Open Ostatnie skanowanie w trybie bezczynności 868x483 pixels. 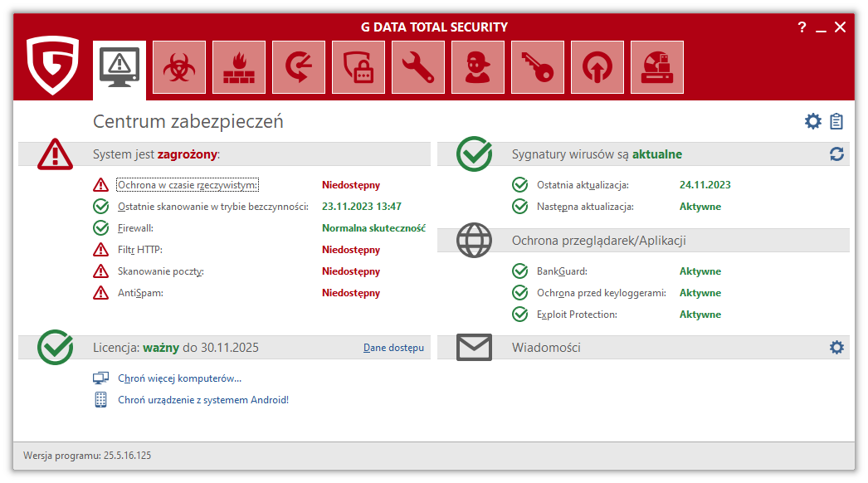[213, 207]
